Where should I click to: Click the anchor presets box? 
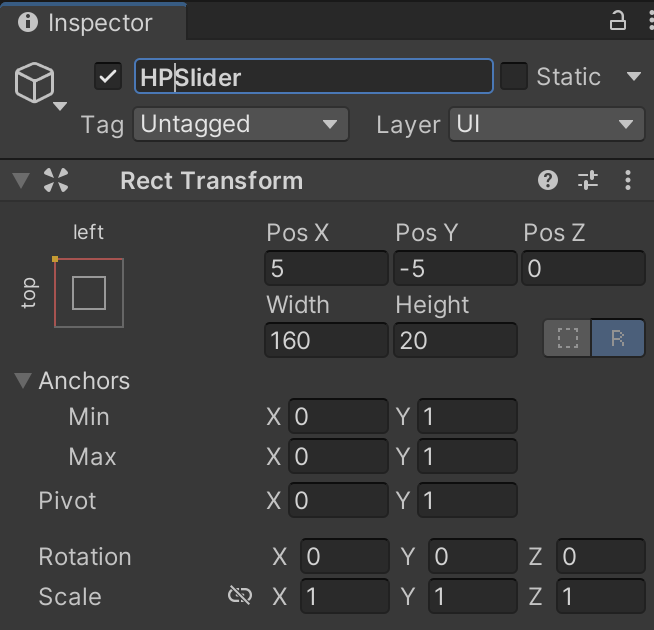89,293
